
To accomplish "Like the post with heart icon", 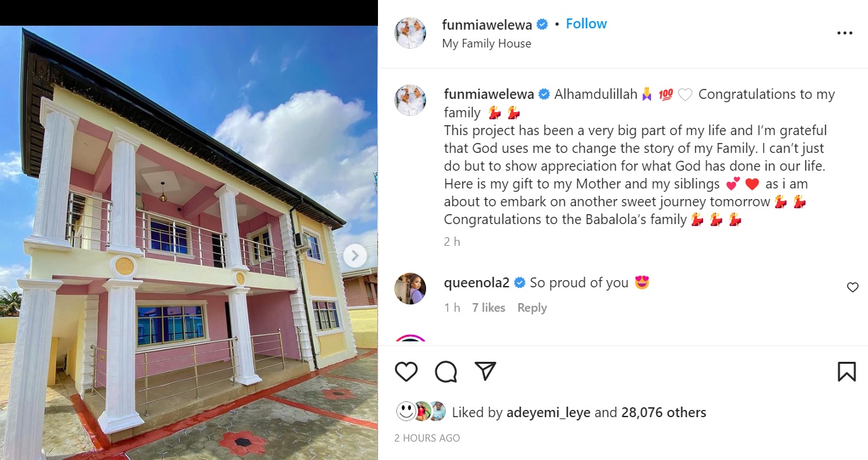I will (x=406, y=372).
